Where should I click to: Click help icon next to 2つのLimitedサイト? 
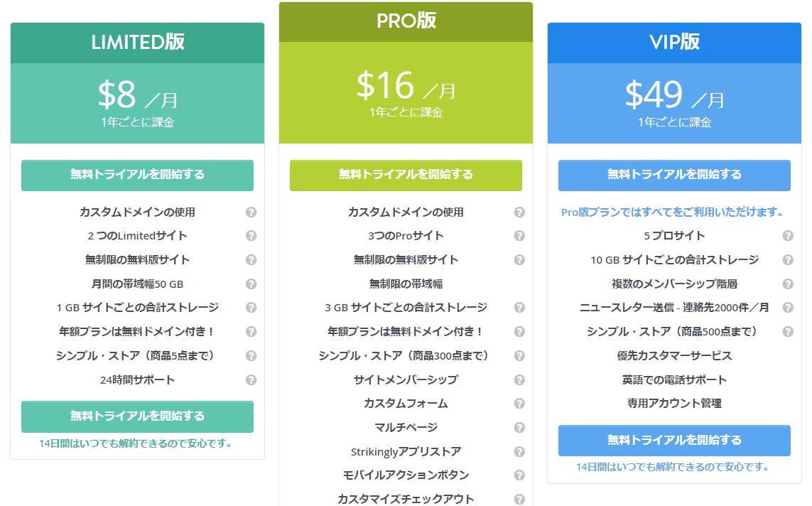[251, 236]
